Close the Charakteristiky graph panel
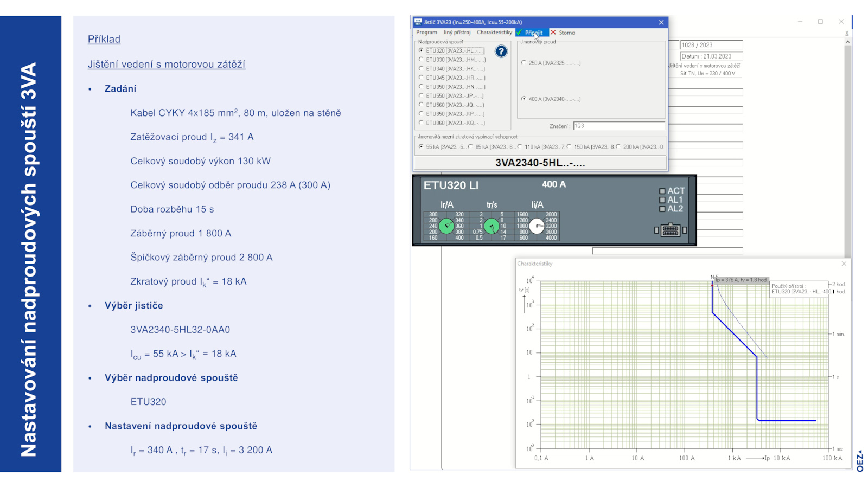Image resolution: width=868 pixels, height=488 pixels. point(844,264)
